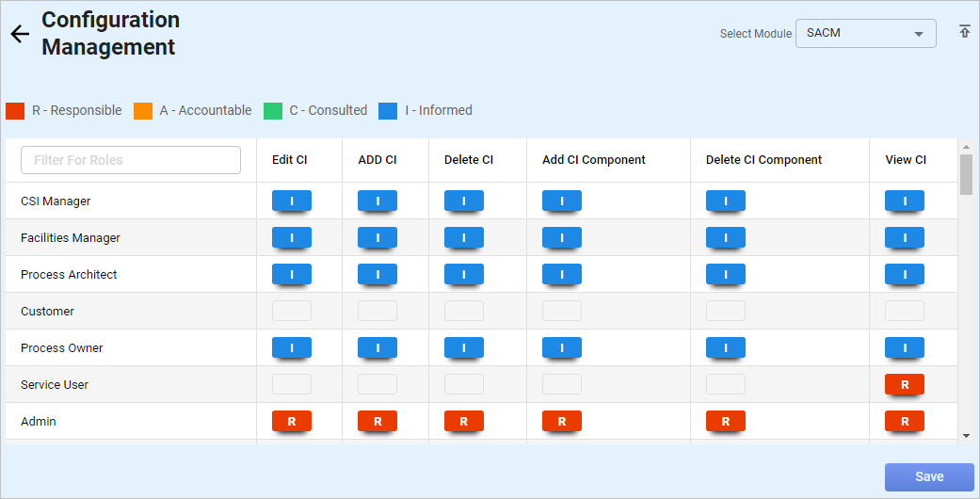The width and height of the screenshot is (980, 499).
Task: Toggle CSI Manager's Edit CI badge
Action: pyautogui.click(x=292, y=201)
